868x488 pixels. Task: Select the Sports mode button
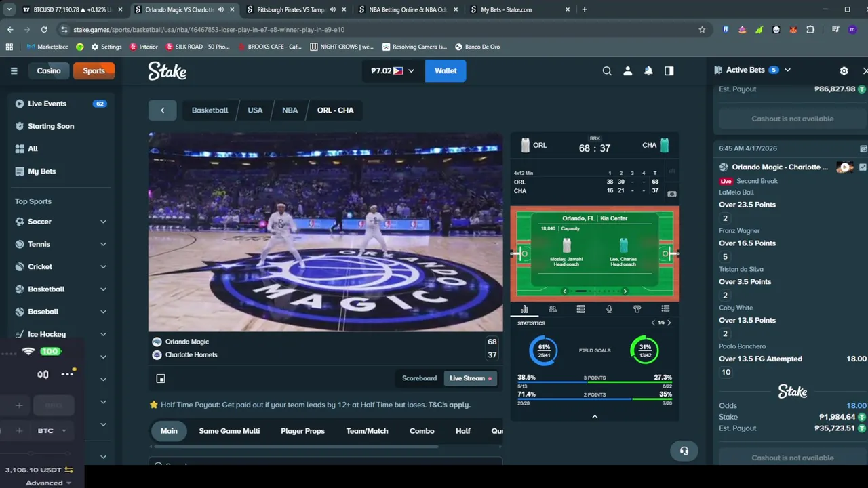point(94,70)
